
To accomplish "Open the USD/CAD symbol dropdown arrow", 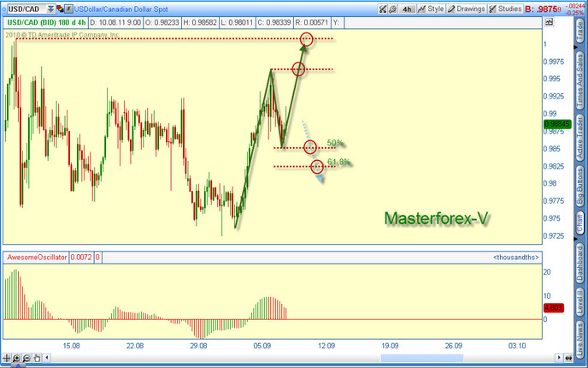I will point(50,9).
